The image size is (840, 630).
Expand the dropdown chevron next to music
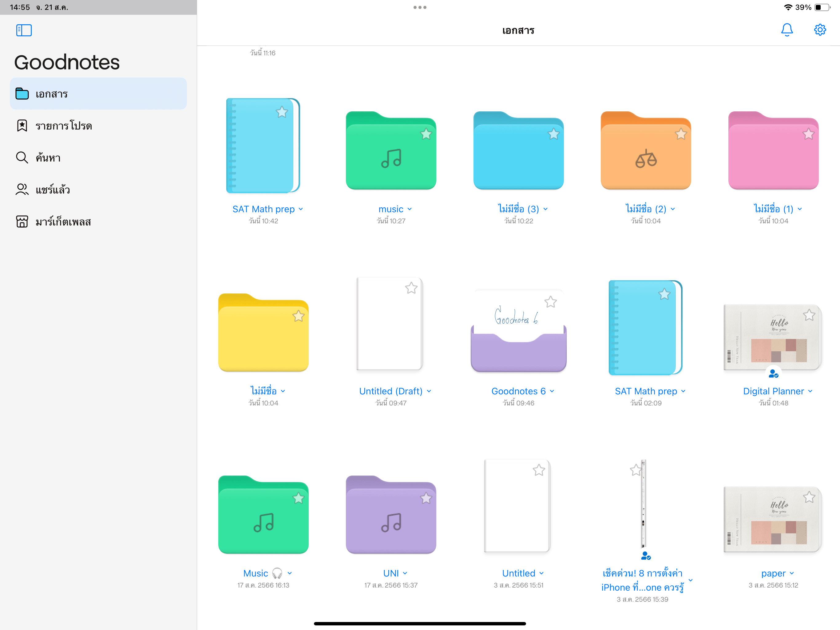click(x=410, y=209)
